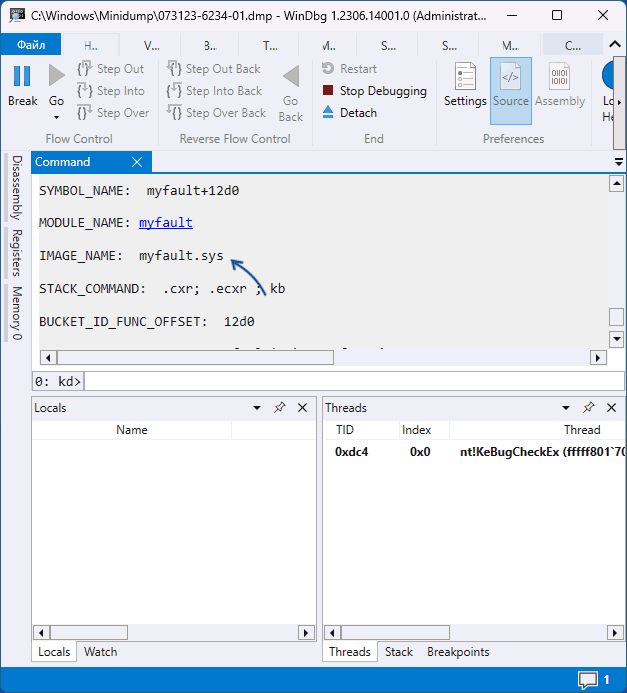Click the Locals horizontal scrollbar thumb

[89, 633]
